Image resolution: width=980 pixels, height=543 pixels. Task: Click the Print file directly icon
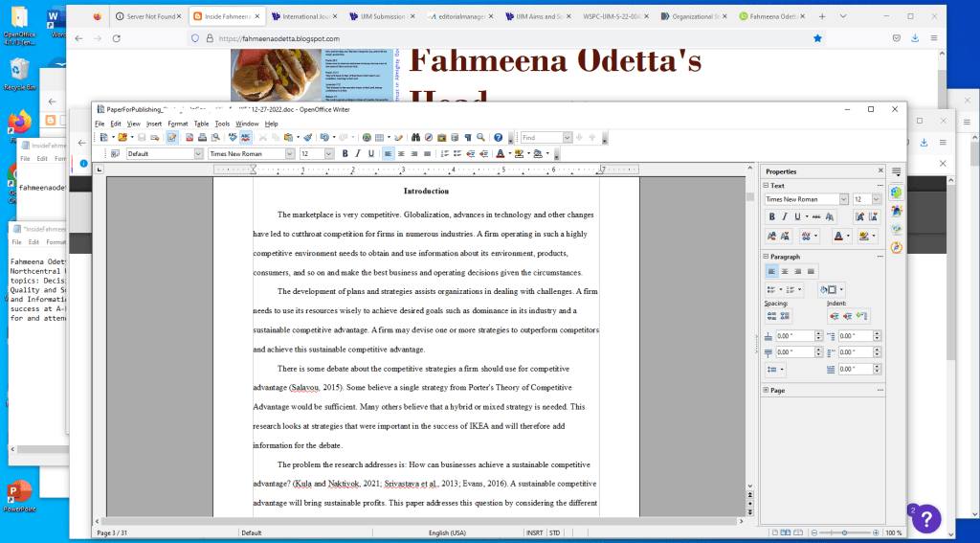pyautogui.click(x=203, y=137)
